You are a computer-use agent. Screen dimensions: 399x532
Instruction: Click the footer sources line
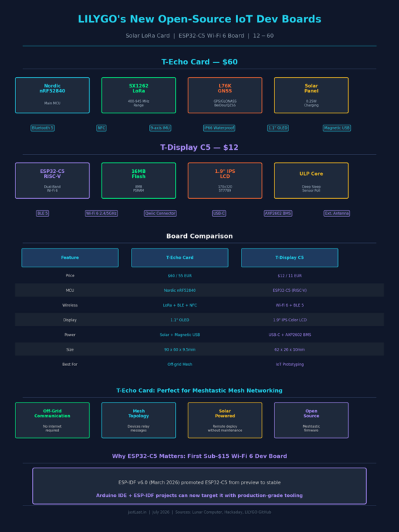(199, 512)
